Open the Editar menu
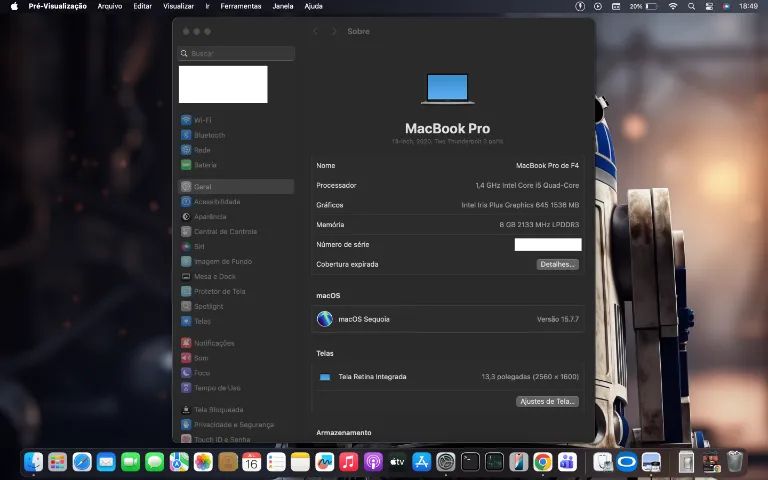The width and height of the screenshot is (768, 480). tap(143, 6)
